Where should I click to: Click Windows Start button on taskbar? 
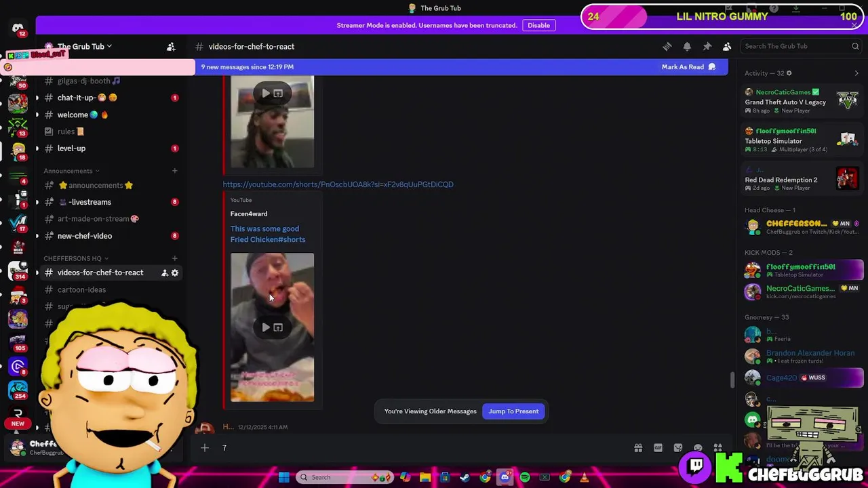[x=284, y=477]
